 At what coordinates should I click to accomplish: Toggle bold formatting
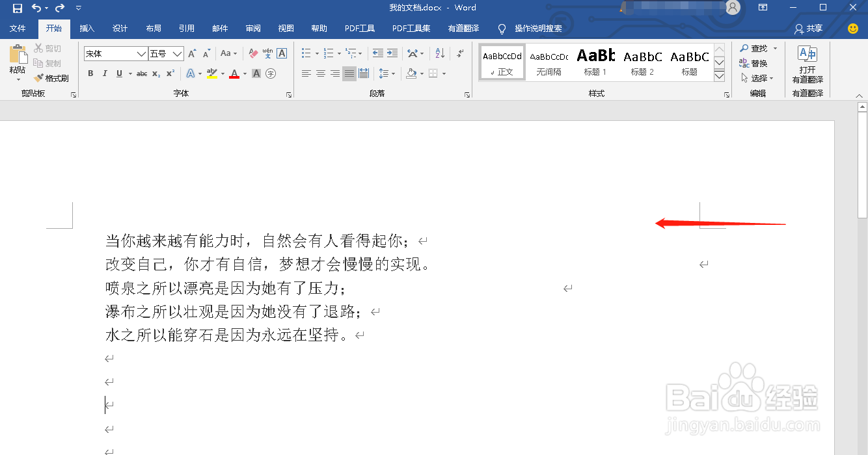point(90,73)
